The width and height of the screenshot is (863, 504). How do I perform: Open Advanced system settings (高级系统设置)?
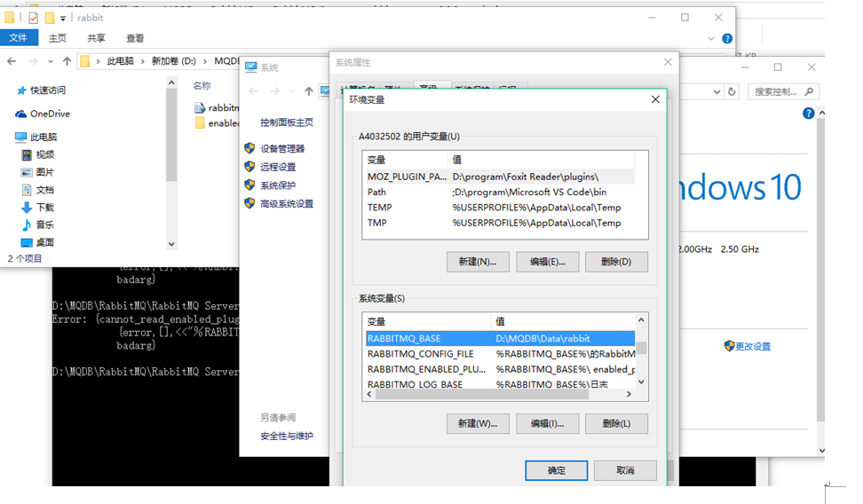[x=279, y=203]
